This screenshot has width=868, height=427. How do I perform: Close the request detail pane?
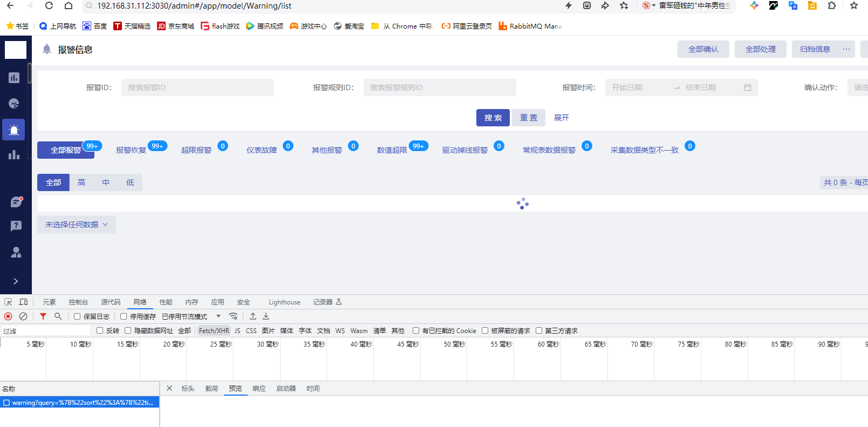[x=169, y=388]
